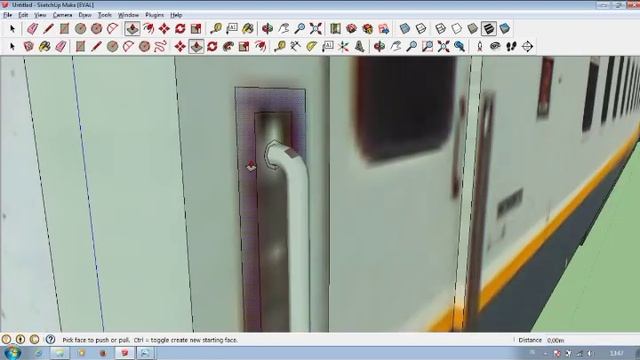
Task: Click the volume icon in system tray
Action: coord(591,353)
